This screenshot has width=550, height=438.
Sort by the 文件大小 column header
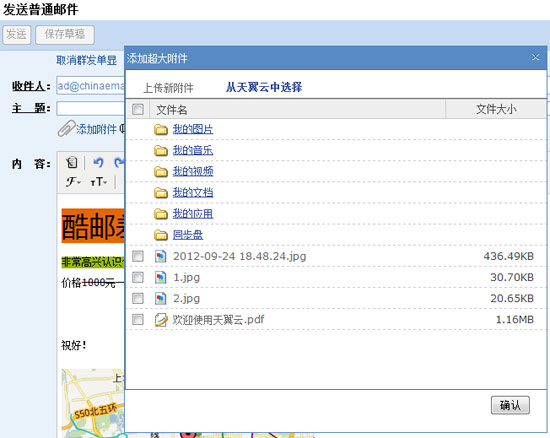(x=496, y=109)
